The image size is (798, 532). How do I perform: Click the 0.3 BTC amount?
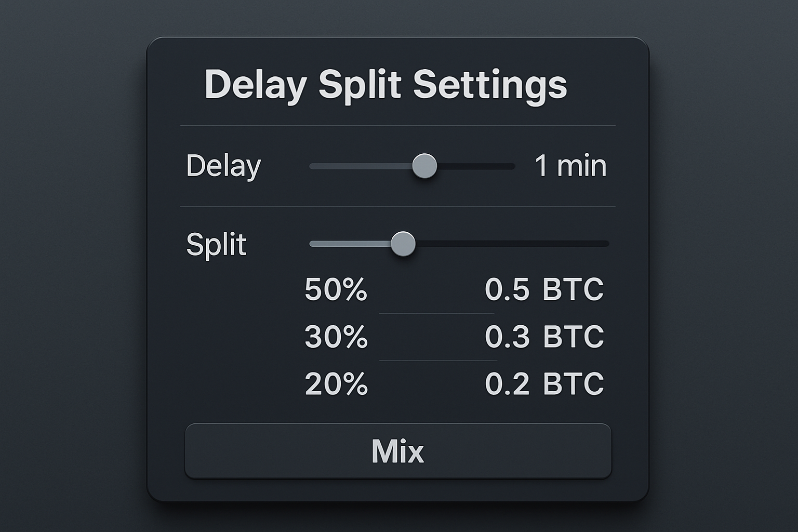click(544, 337)
